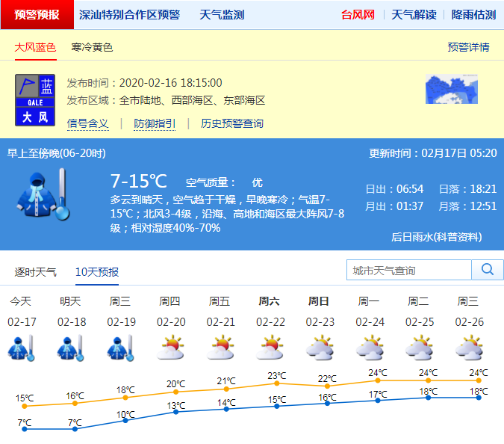
Task: Select the 寒冷黄色 warning tab
Action: coord(92,47)
